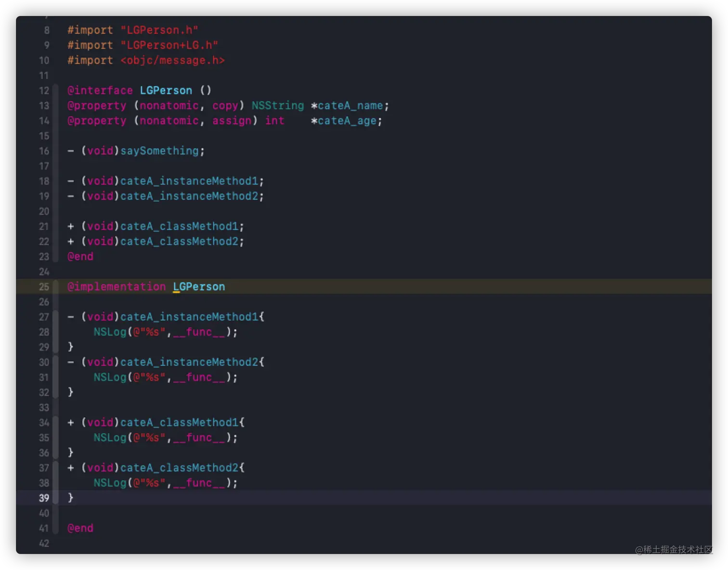Click the @implementation keyword
The image size is (728, 570).
[117, 287]
